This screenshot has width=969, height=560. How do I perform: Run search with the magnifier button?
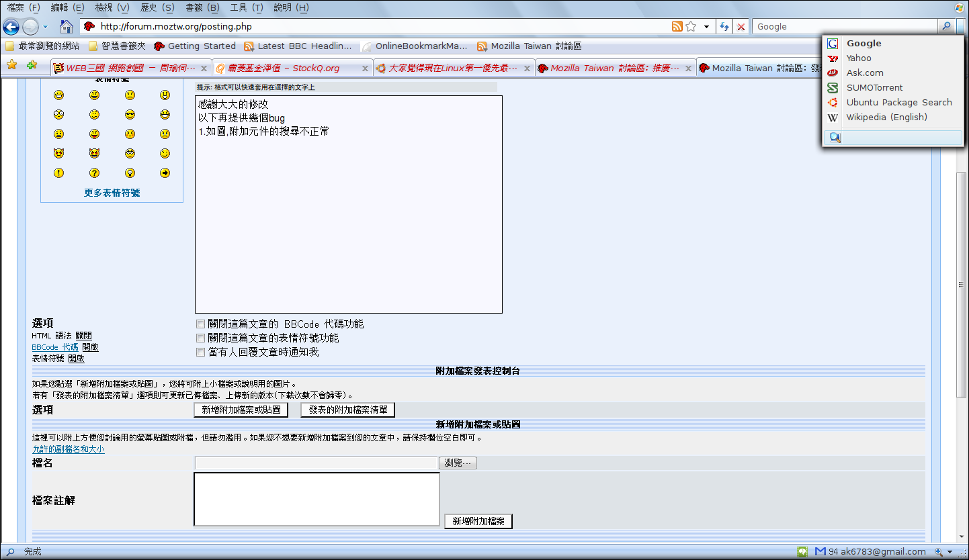click(946, 26)
